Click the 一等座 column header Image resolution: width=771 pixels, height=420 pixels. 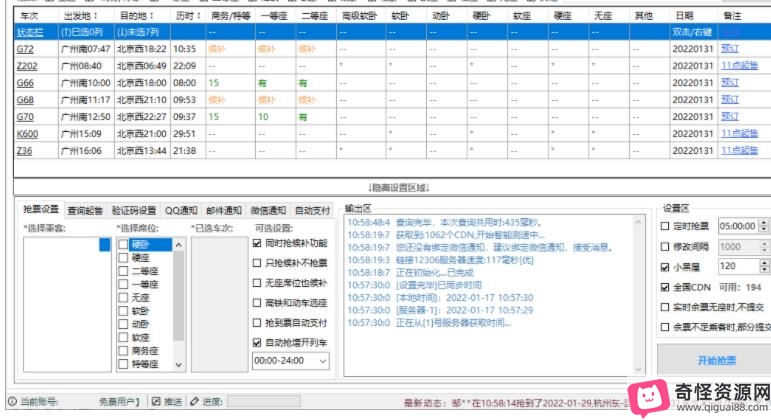tap(274, 16)
